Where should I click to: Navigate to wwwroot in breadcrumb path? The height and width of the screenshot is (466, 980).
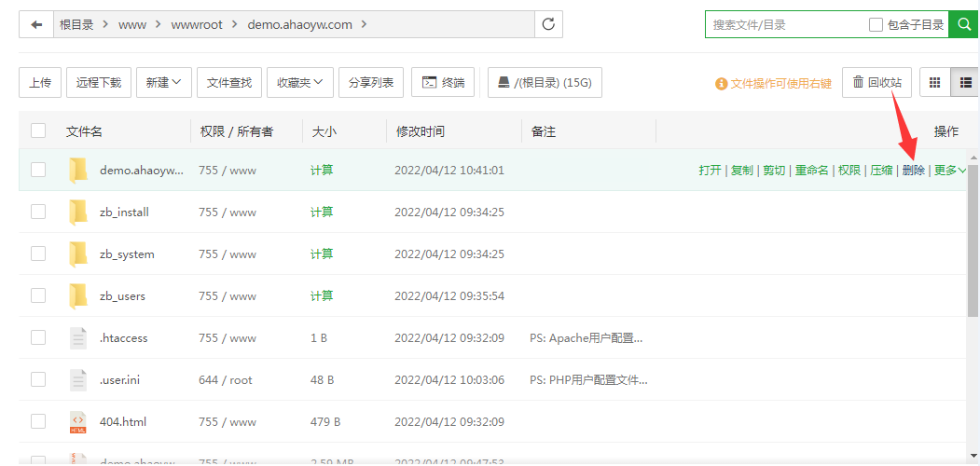point(197,25)
